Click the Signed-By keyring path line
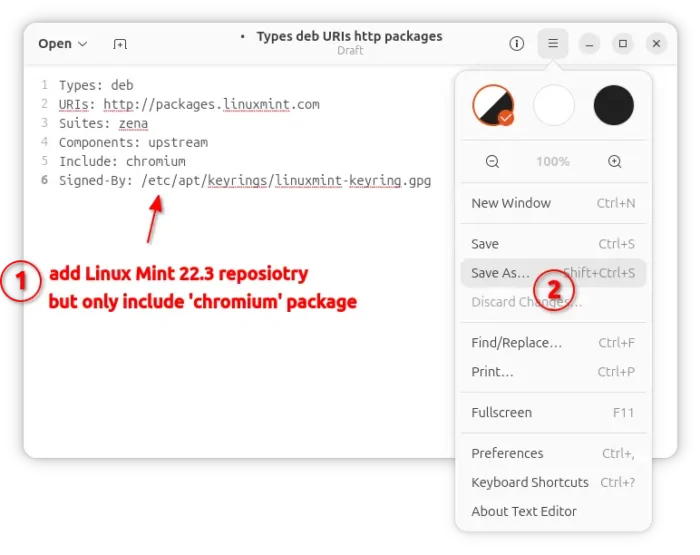The image size is (700, 555). (x=245, y=180)
